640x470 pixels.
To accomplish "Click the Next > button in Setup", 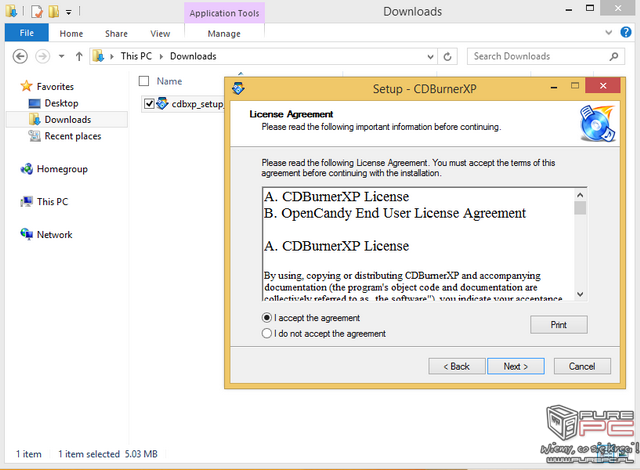I will [x=516, y=366].
